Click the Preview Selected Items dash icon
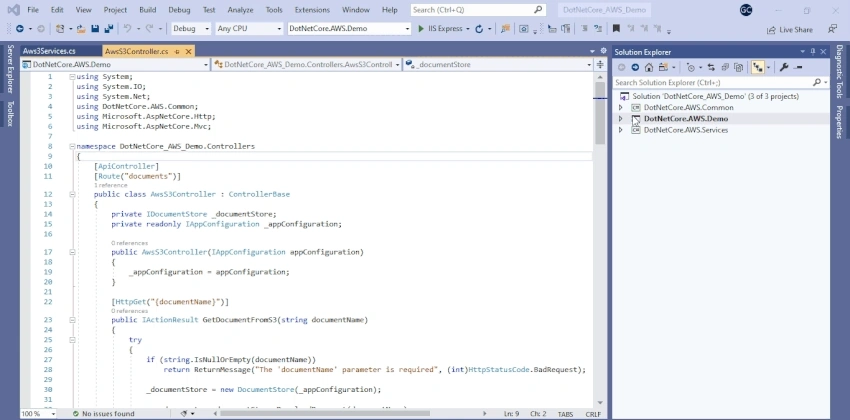Image resolution: width=850 pixels, height=420 pixels. coord(798,67)
